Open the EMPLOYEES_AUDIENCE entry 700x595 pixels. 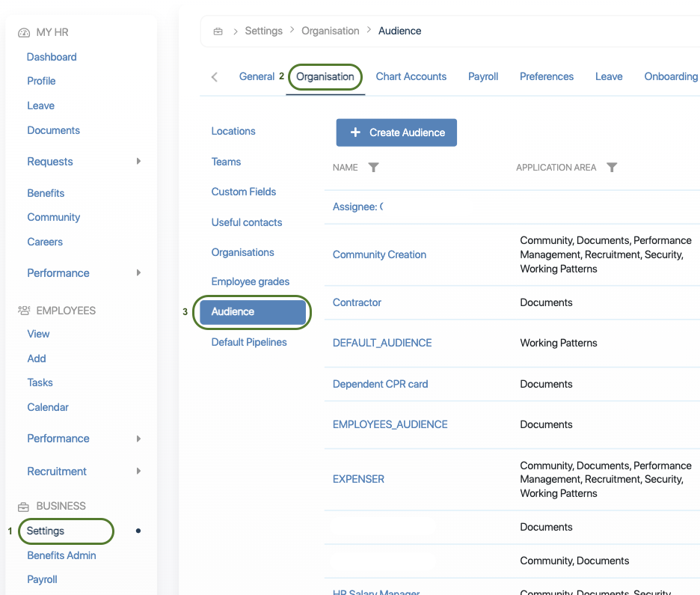point(390,424)
